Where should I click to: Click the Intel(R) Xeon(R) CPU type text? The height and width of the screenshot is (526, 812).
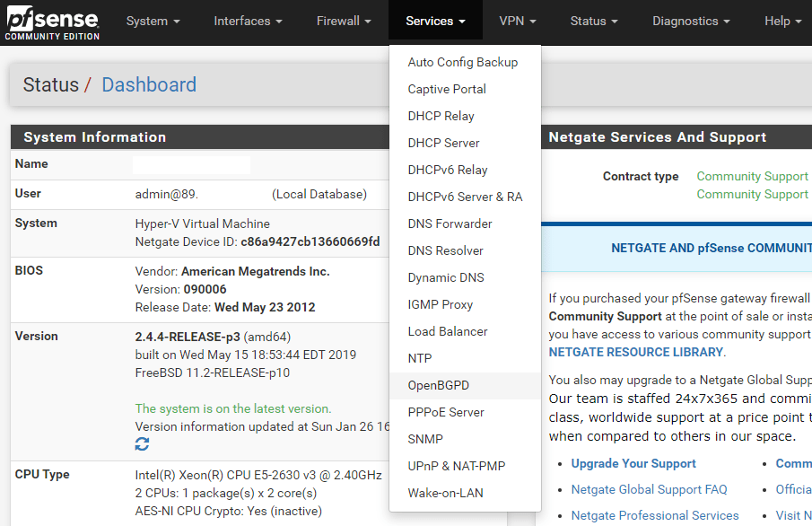coord(258,475)
